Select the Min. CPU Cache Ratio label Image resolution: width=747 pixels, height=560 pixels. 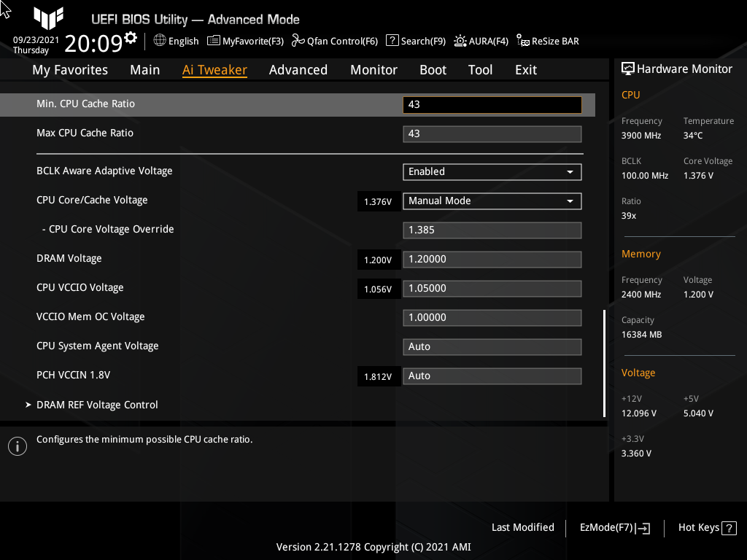click(86, 104)
